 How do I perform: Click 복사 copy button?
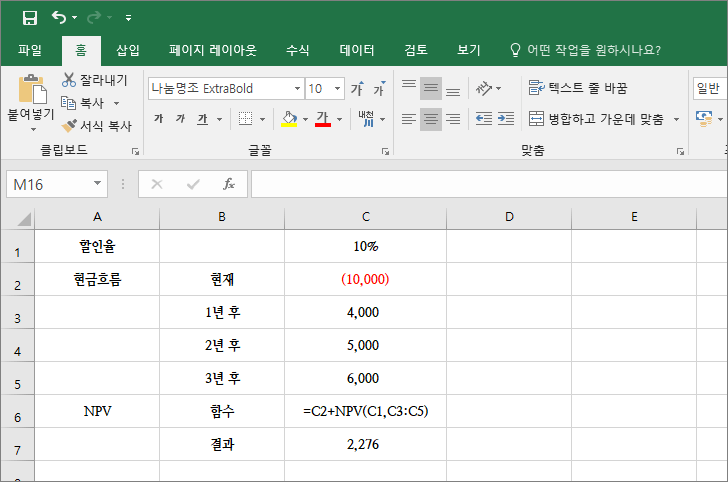click(x=84, y=103)
